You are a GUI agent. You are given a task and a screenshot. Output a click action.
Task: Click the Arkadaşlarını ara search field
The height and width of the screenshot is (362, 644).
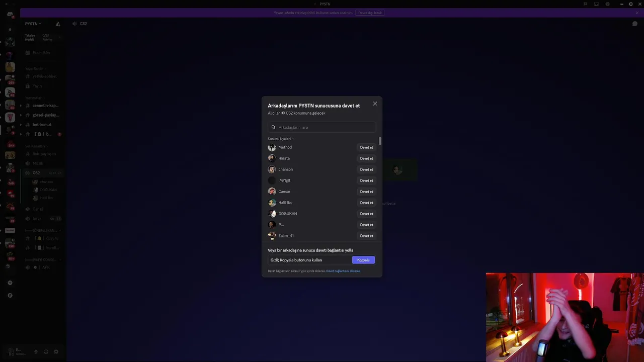coord(322,127)
